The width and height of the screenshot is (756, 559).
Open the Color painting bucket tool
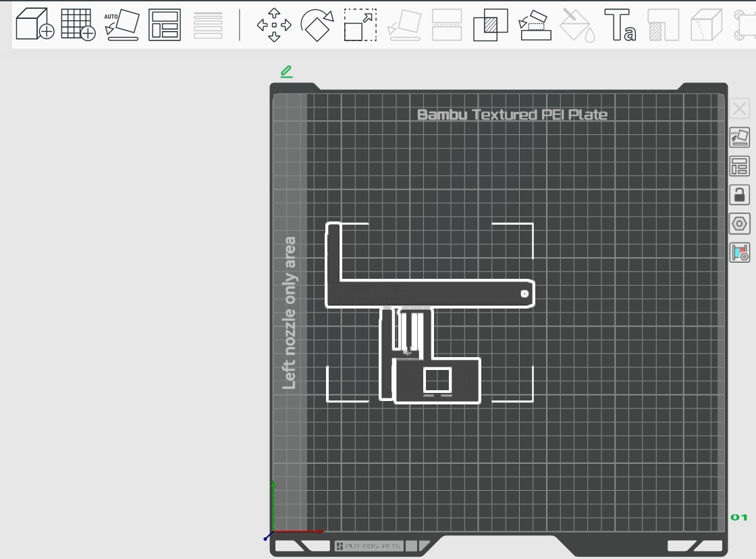pos(577,24)
